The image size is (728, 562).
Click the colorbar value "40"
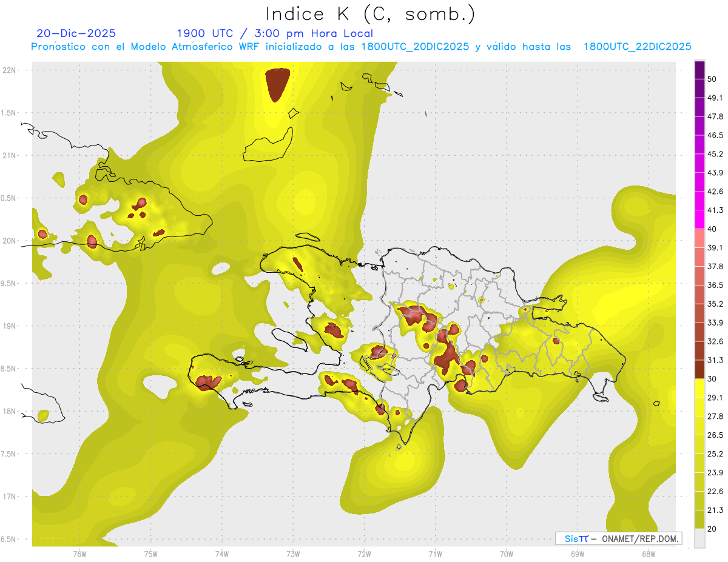[712, 229]
